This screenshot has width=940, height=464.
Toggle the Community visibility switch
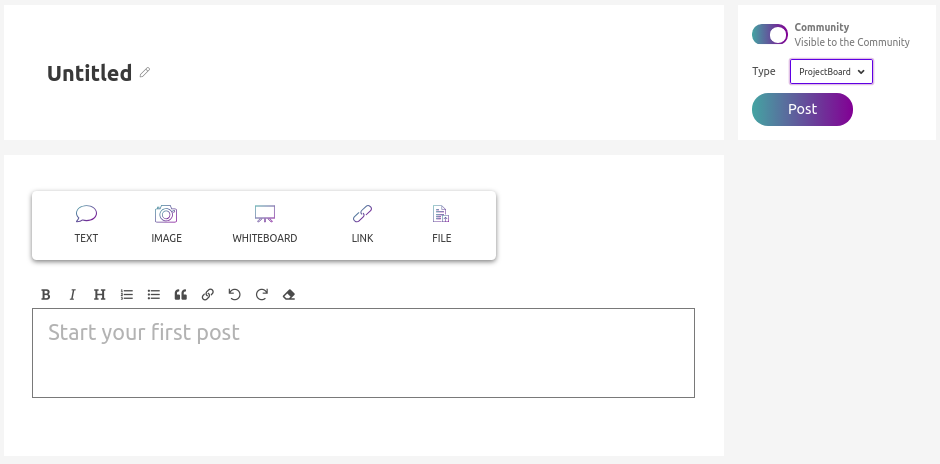click(770, 34)
